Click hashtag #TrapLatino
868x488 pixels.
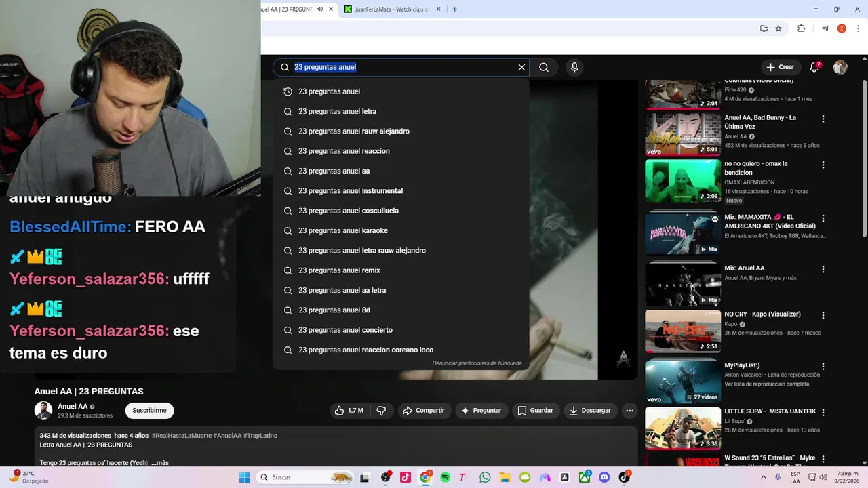point(260,436)
